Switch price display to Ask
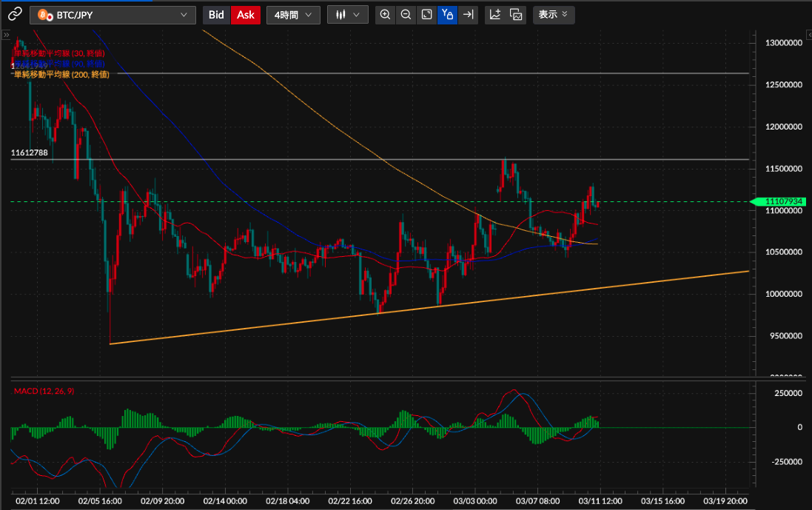Image resolution: width=812 pixels, height=510 pixels. pos(246,15)
